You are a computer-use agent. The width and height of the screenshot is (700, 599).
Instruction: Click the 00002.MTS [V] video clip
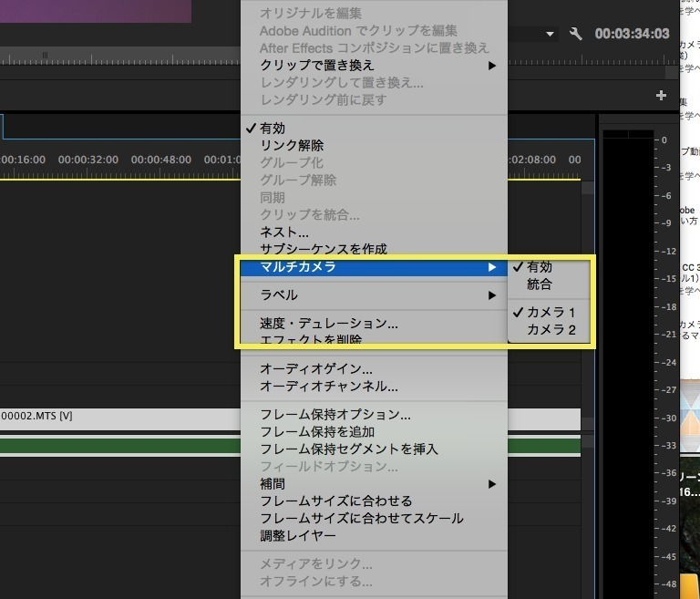(120, 419)
